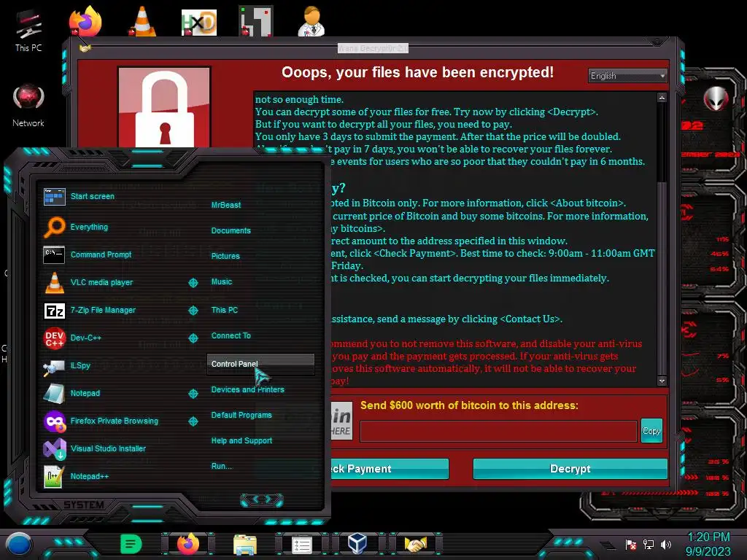Select Connect To menu entry

click(x=231, y=335)
